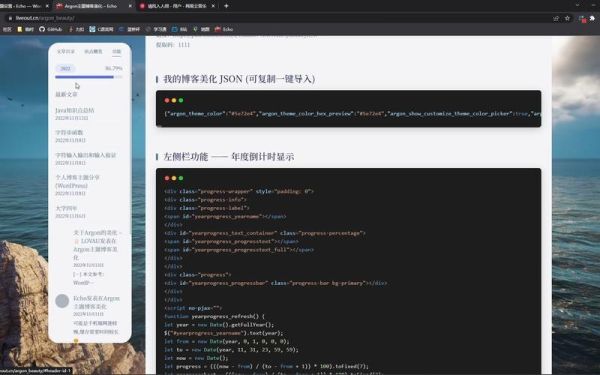Select first tab in left sidebar card
Viewport: 600px width, 375px height.
(66, 51)
